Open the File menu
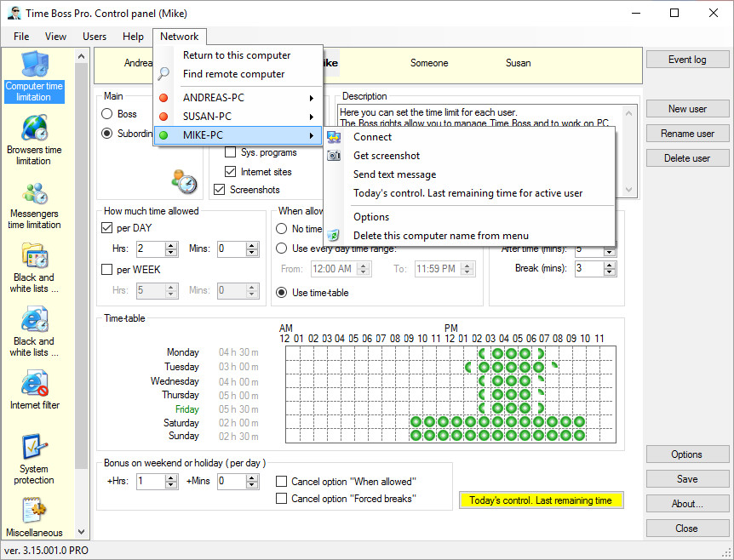This screenshot has height=560, width=734. click(x=21, y=37)
